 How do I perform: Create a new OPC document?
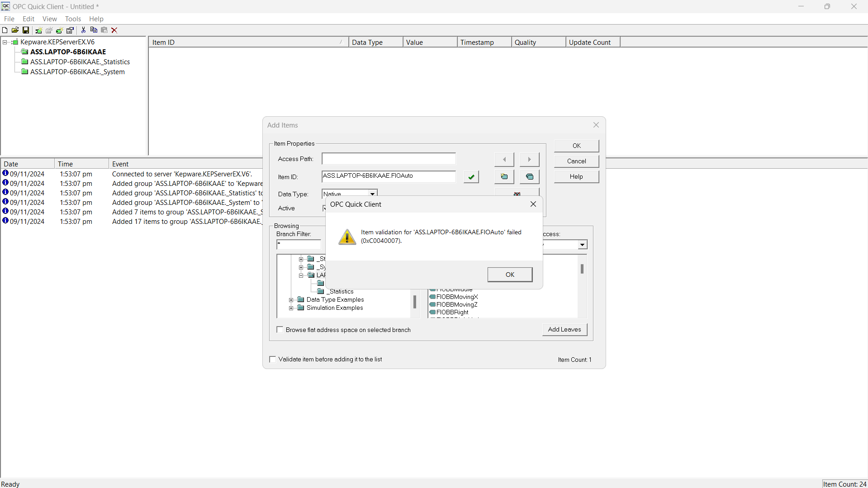tap(5, 30)
